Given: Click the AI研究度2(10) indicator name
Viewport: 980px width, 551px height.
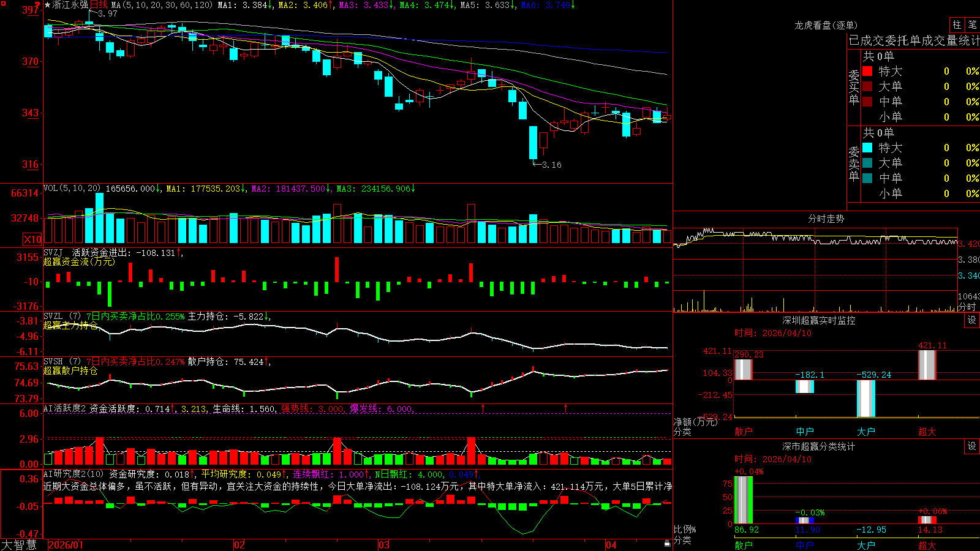Looking at the screenshot, I should [x=73, y=474].
